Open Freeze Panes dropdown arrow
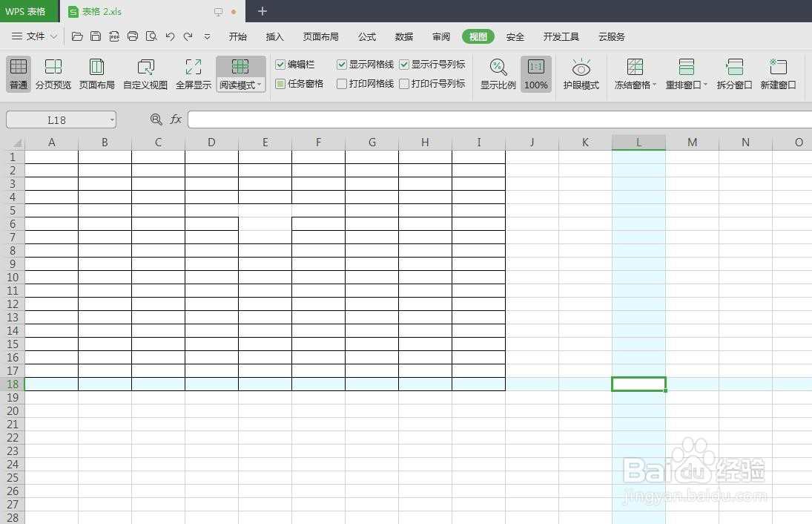 655,85
